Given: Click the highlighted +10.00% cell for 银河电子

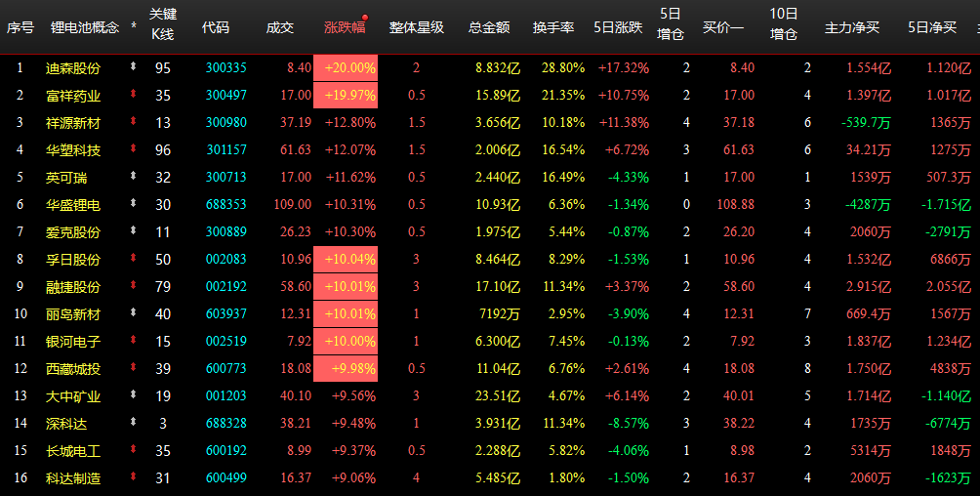Looking at the screenshot, I should click(346, 342).
